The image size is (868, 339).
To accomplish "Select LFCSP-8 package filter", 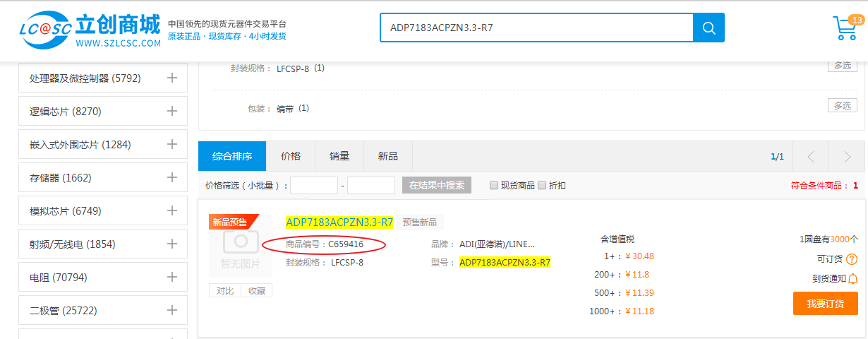I will pyautogui.click(x=293, y=69).
